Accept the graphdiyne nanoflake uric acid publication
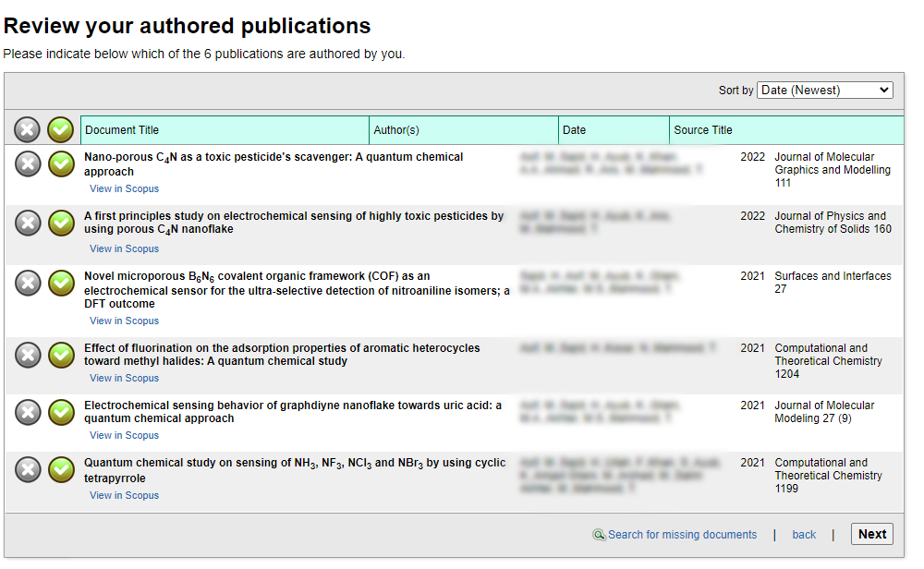This screenshot has height=569, width=924. [x=61, y=412]
